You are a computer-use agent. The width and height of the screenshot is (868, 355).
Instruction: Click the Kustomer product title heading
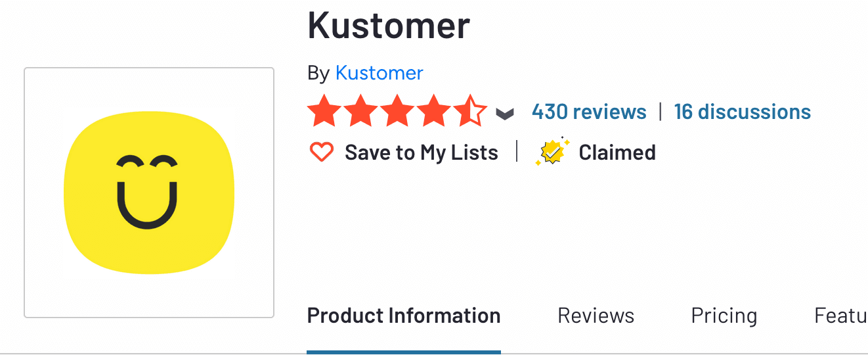tap(389, 25)
